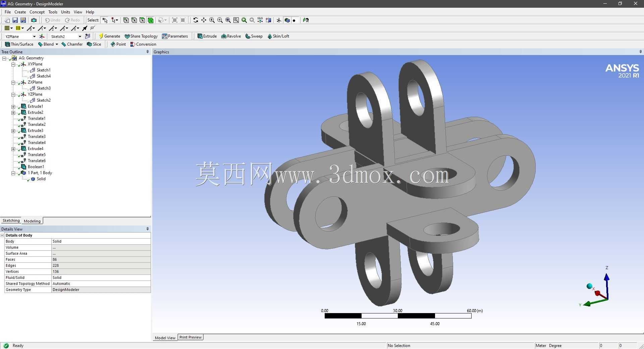Go to the Previous View
644x349 pixels.
(244, 20)
